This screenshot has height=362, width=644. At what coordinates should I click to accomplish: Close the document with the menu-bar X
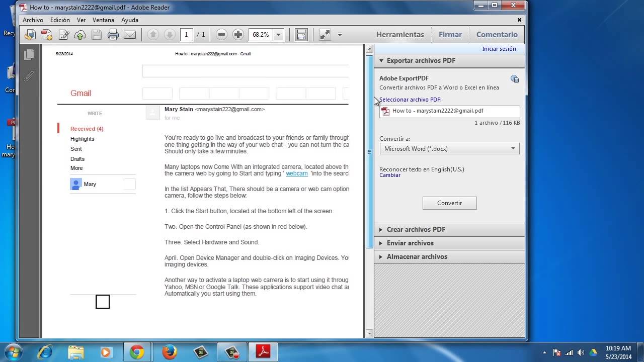tap(519, 20)
